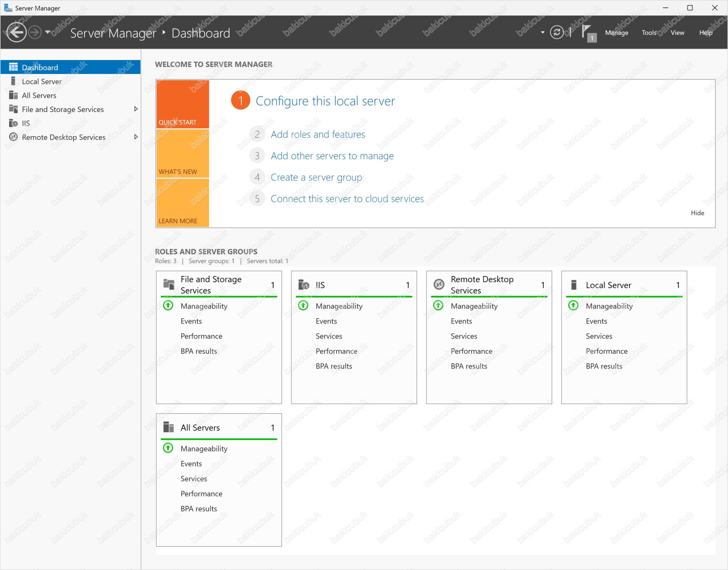Click Remote Desktop Services tile icon

[439, 284]
